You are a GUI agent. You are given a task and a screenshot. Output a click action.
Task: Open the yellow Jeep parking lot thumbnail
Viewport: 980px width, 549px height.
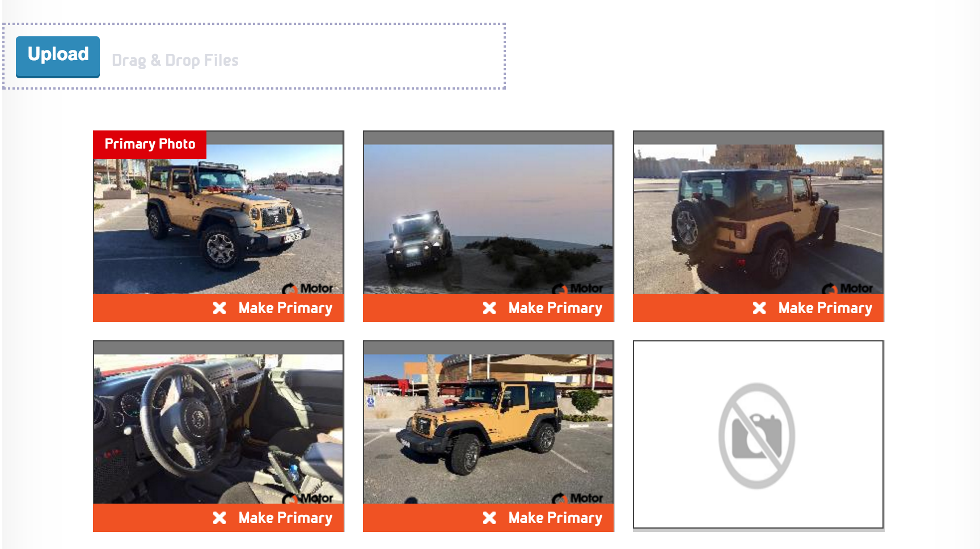click(x=488, y=429)
